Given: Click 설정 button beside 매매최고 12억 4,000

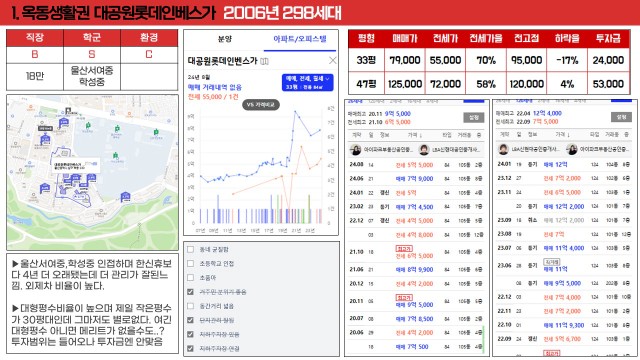Looking at the screenshot, I should 621,117.
